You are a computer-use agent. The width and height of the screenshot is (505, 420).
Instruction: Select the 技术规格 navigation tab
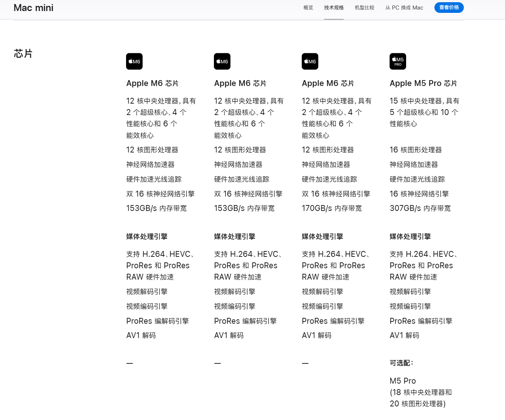[334, 8]
